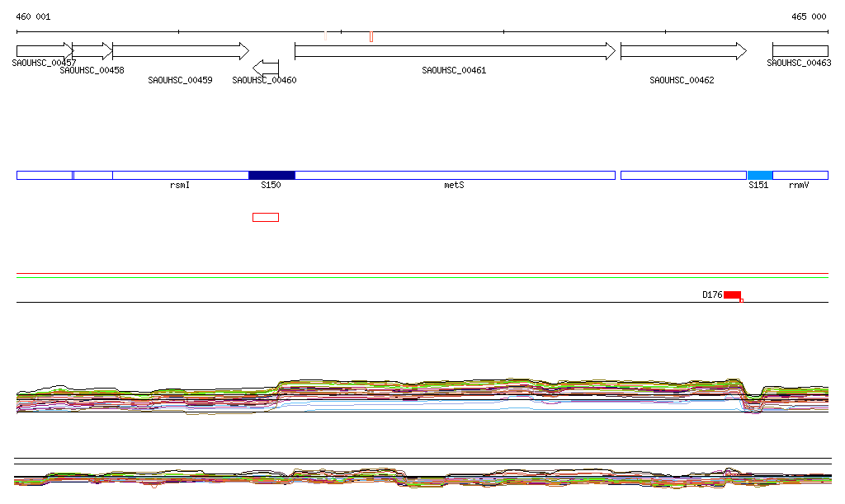The height and width of the screenshot is (504, 845).
Task: Click the 460 001 start coordinate label
Action: pyautogui.click(x=33, y=16)
